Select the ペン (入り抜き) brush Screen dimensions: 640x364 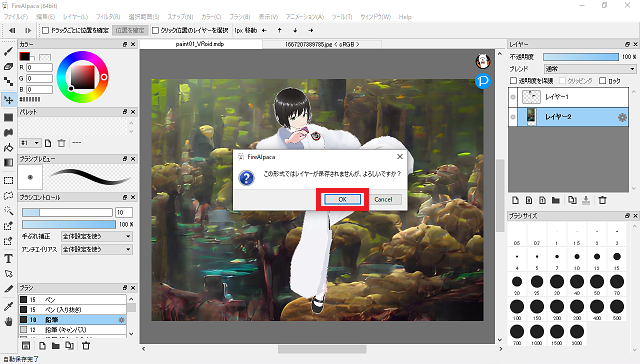[73, 310]
